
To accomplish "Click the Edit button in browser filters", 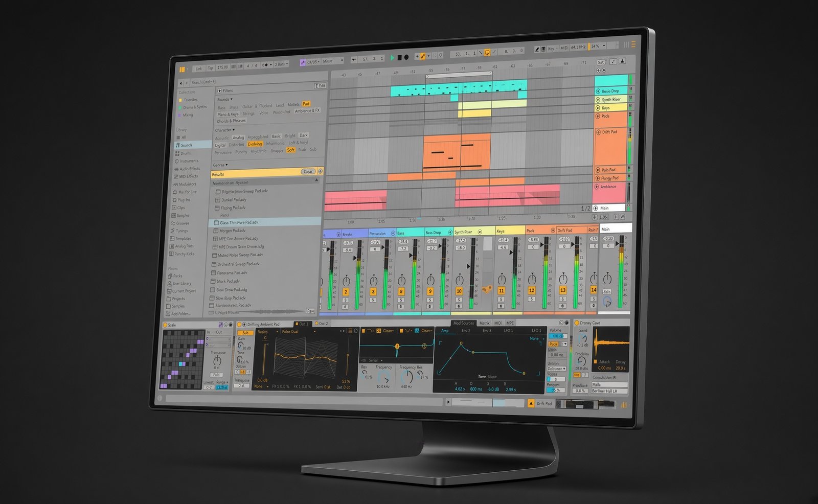I will (320, 86).
